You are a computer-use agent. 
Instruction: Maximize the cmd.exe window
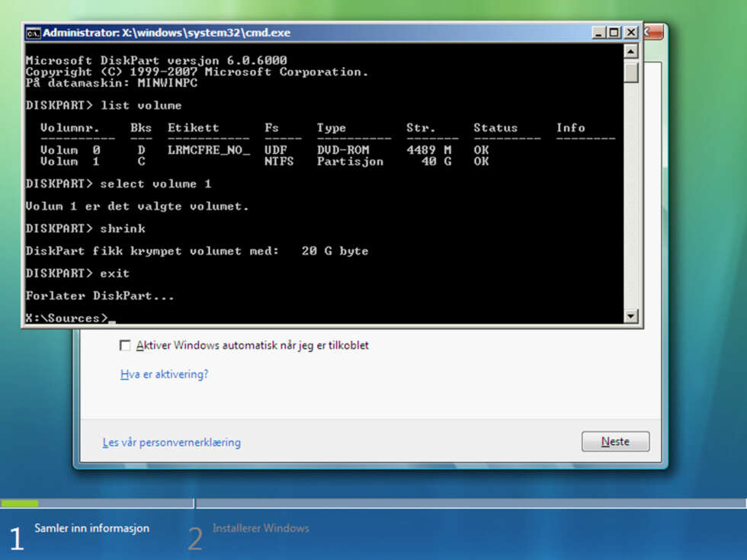click(x=614, y=32)
